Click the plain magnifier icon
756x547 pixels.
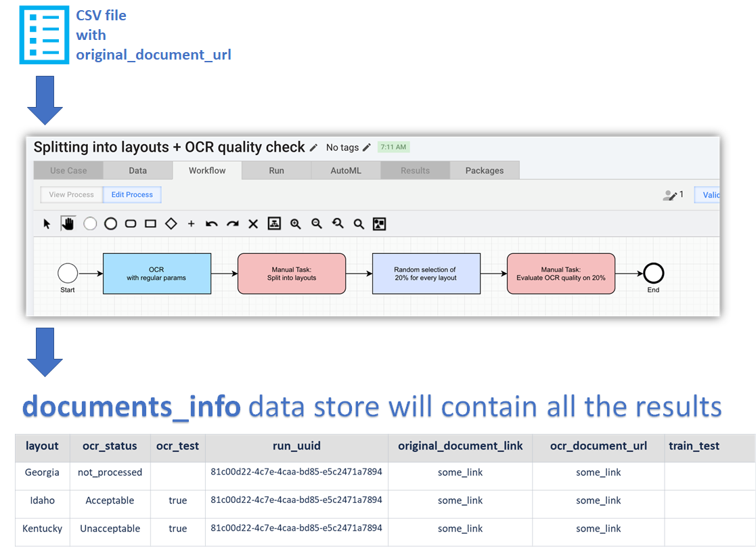coord(359,224)
